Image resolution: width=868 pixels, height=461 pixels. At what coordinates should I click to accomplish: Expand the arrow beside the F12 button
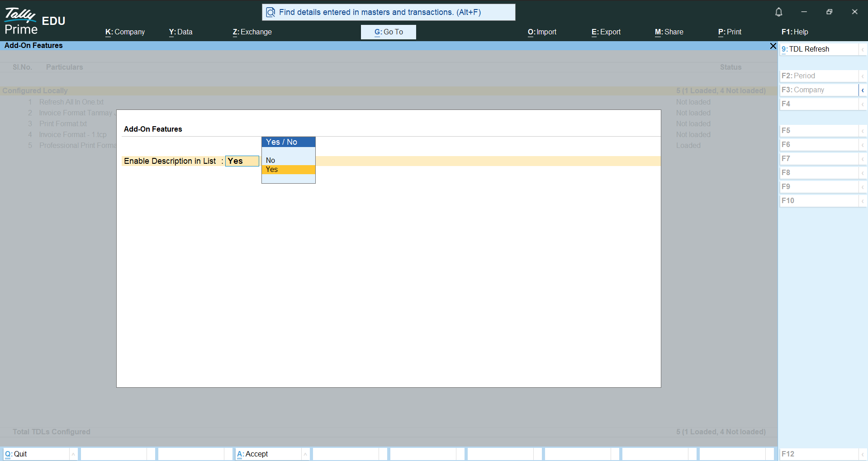pyautogui.click(x=863, y=454)
